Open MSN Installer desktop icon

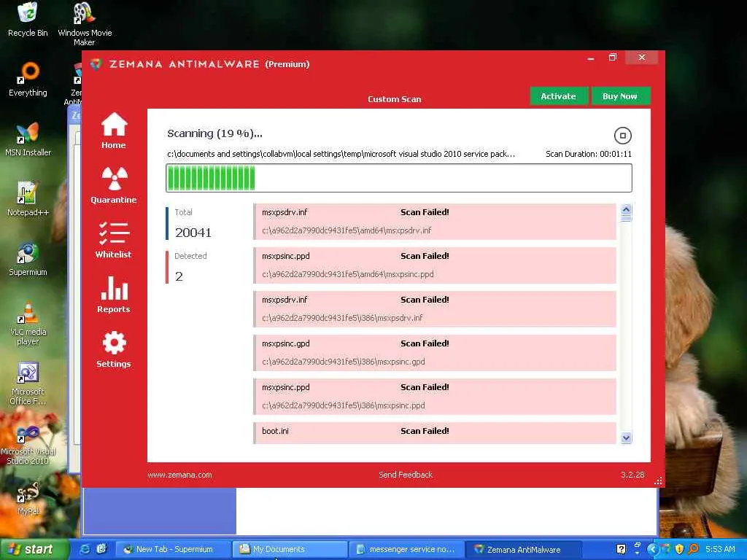28,139
